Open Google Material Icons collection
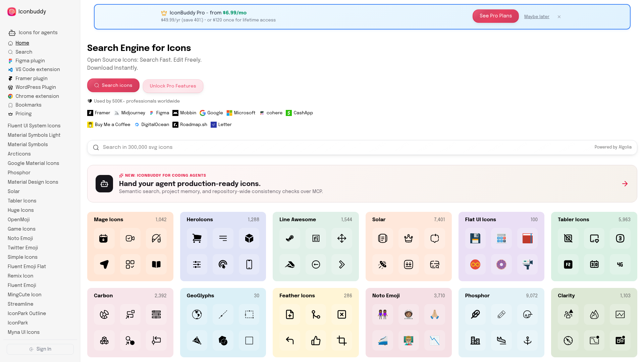 pyautogui.click(x=34, y=163)
